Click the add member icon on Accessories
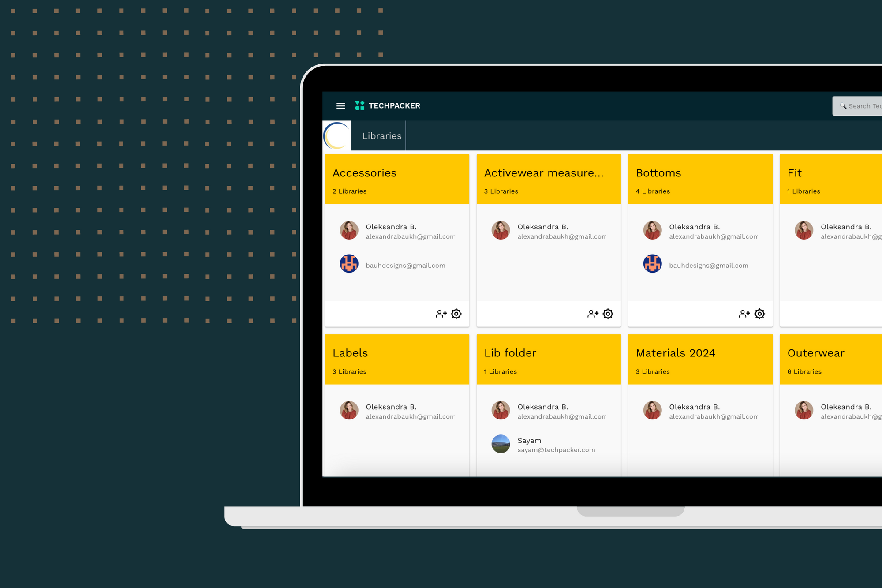The width and height of the screenshot is (882, 588). [x=440, y=313]
